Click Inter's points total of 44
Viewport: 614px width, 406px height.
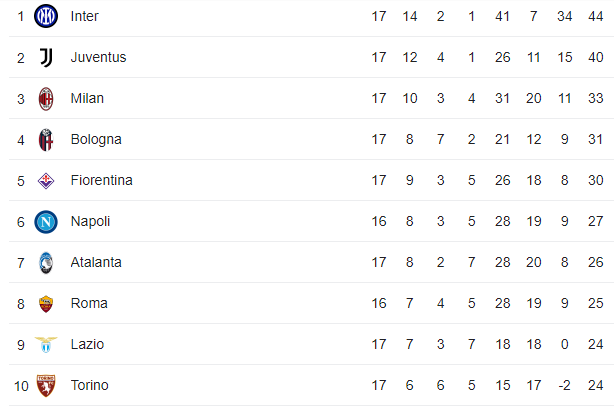pos(595,16)
